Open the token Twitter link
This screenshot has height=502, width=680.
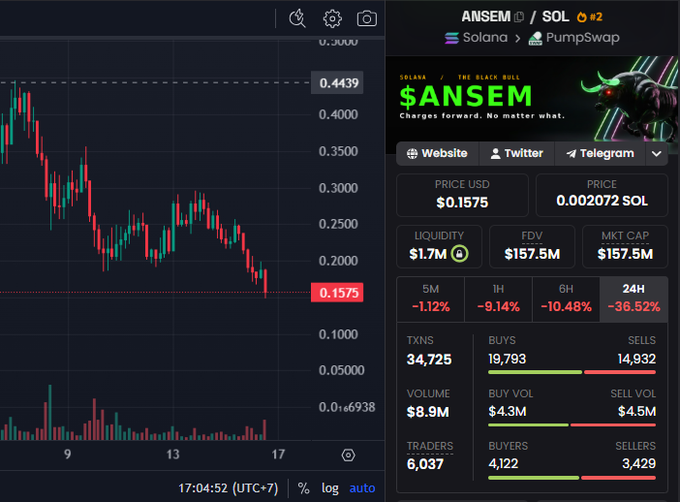click(517, 153)
